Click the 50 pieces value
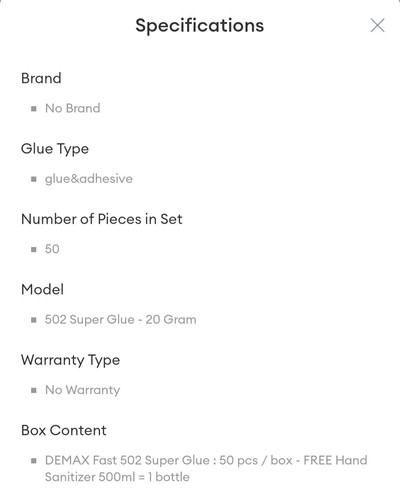400x500 pixels. (52, 249)
